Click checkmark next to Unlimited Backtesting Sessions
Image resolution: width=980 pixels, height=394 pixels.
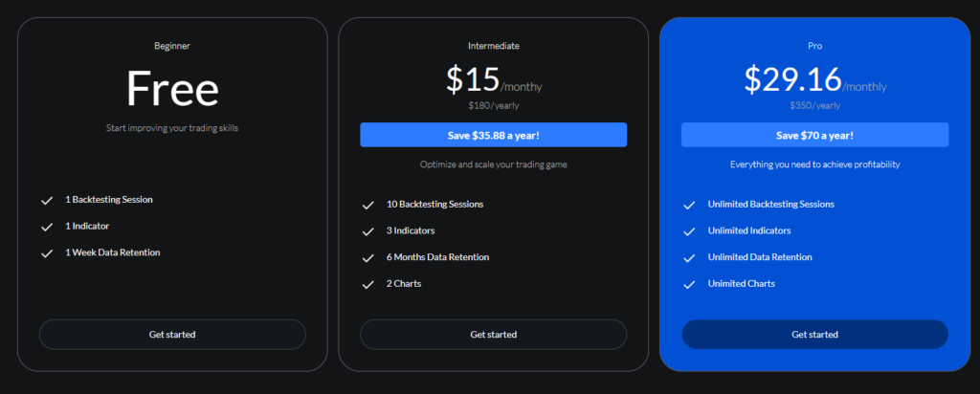click(x=689, y=205)
